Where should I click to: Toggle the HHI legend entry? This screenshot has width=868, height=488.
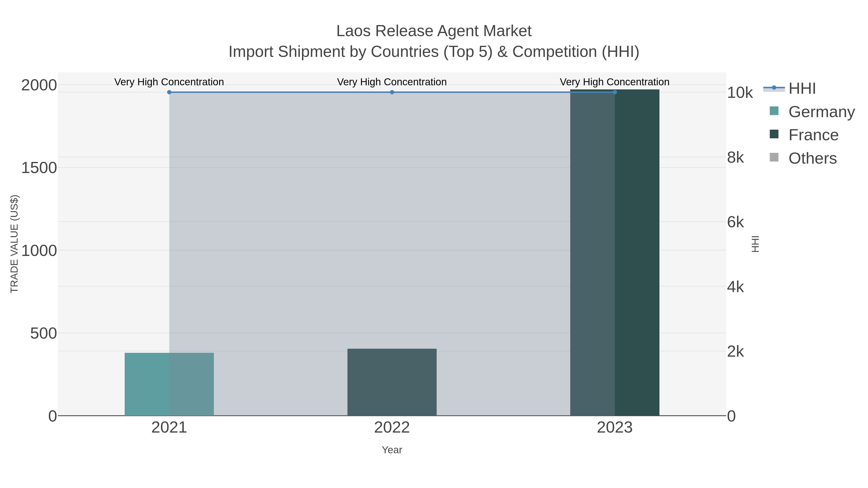789,88
